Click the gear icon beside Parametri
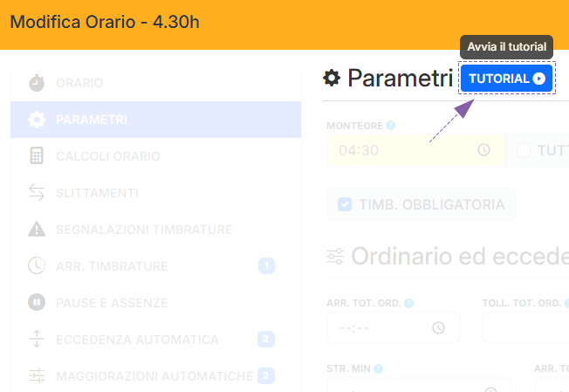 37,120
